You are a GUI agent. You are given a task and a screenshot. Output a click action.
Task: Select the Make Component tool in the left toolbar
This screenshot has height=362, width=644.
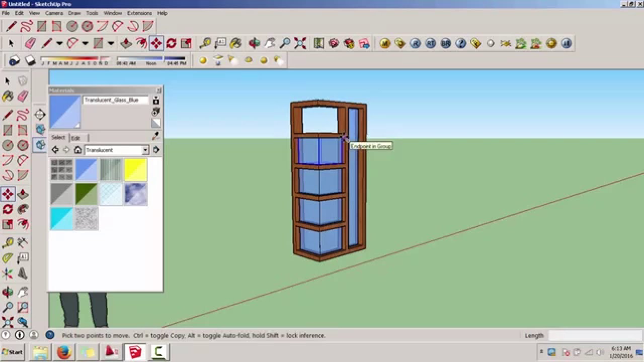(23, 81)
